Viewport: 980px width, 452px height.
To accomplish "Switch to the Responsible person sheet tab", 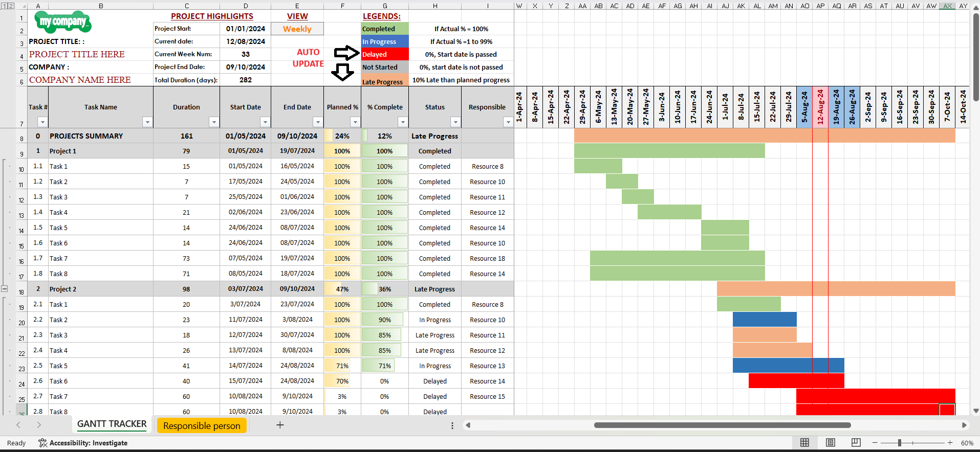I will pos(202,425).
